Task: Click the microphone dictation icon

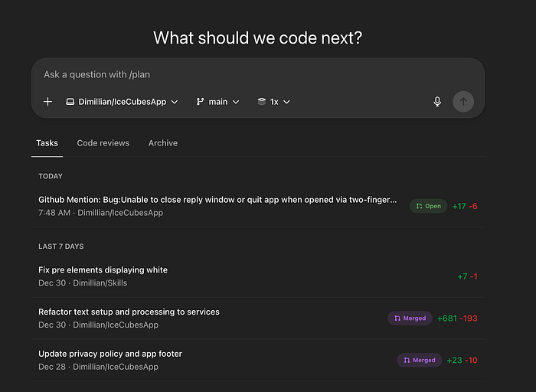Action: coord(437,102)
